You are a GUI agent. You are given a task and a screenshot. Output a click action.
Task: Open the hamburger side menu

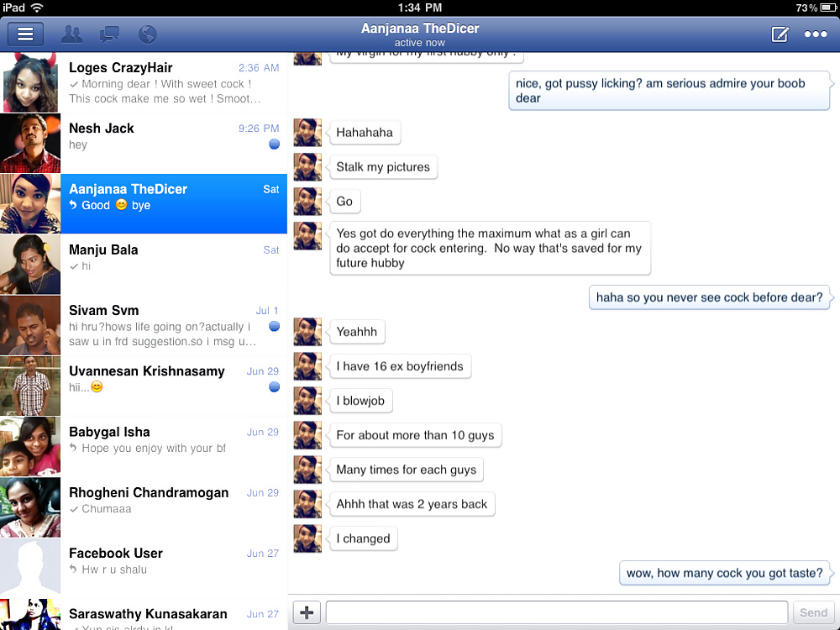tap(25, 34)
